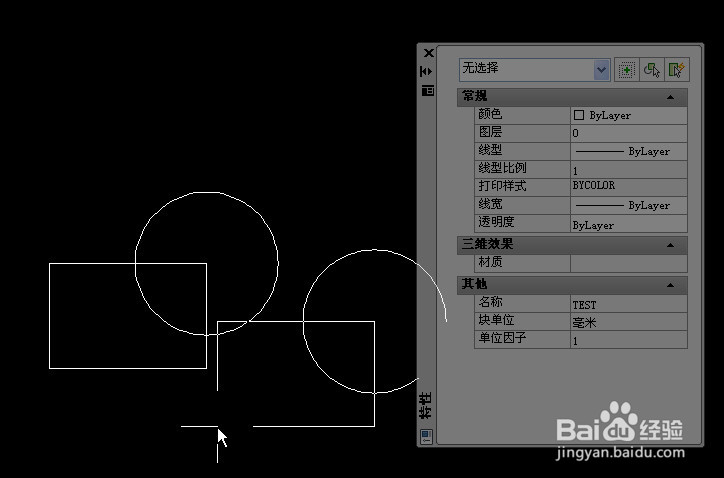The height and width of the screenshot is (478, 724).
Task: Click the 线型 property label
Action: [490, 150]
